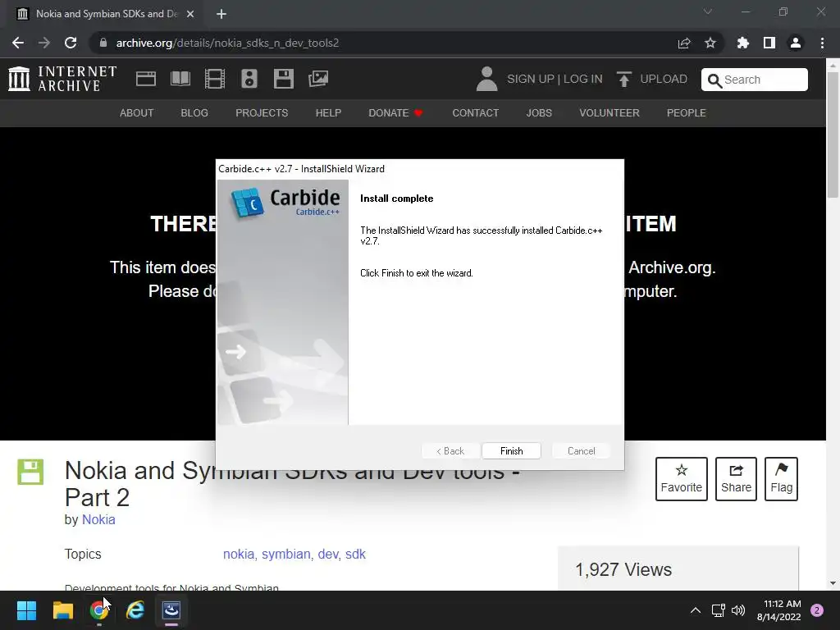The height and width of the screenshot is (630, 840).
Task: Open the DONATE menu item
Action: pos(395,113)
